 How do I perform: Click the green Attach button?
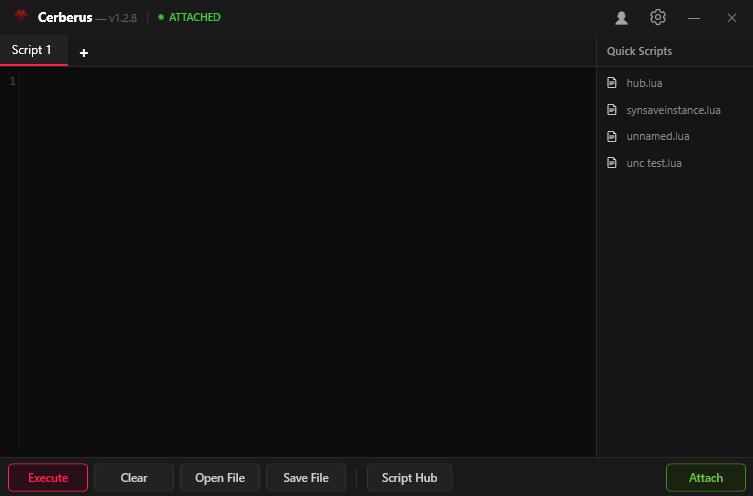tap(705, 478)
